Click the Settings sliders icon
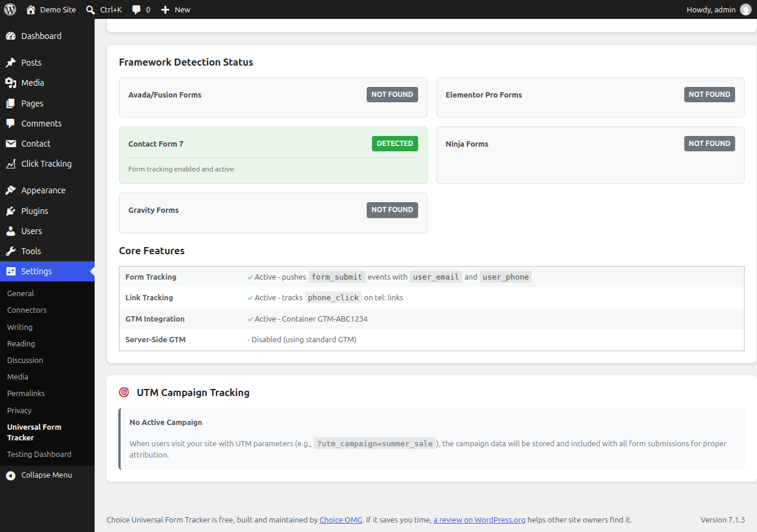The height and width of the screenshot is (532, 757). [11, 271]
